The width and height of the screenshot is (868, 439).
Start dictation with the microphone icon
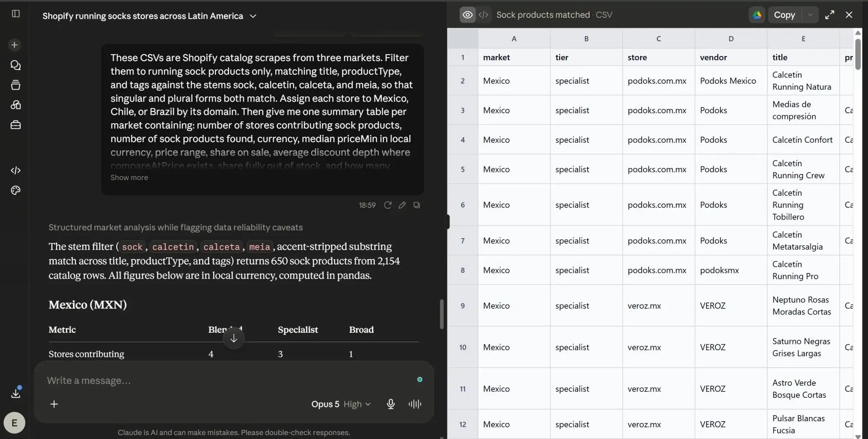391,404
